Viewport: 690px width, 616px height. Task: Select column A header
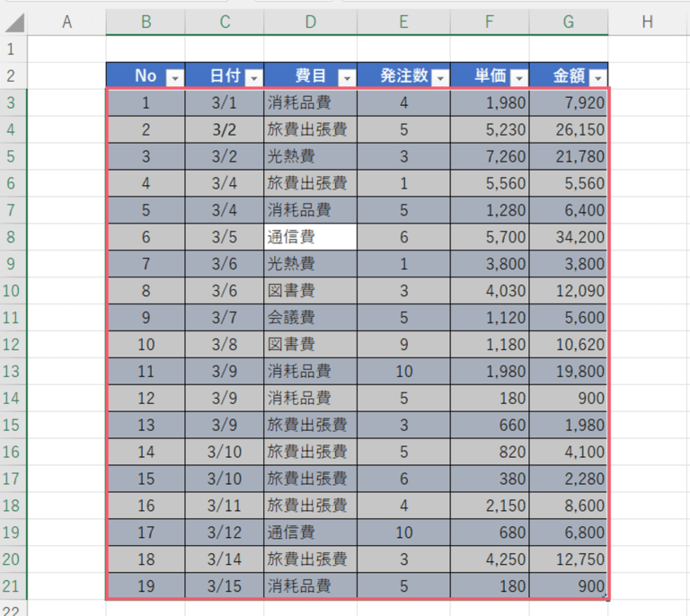click(x=66, y=22)
